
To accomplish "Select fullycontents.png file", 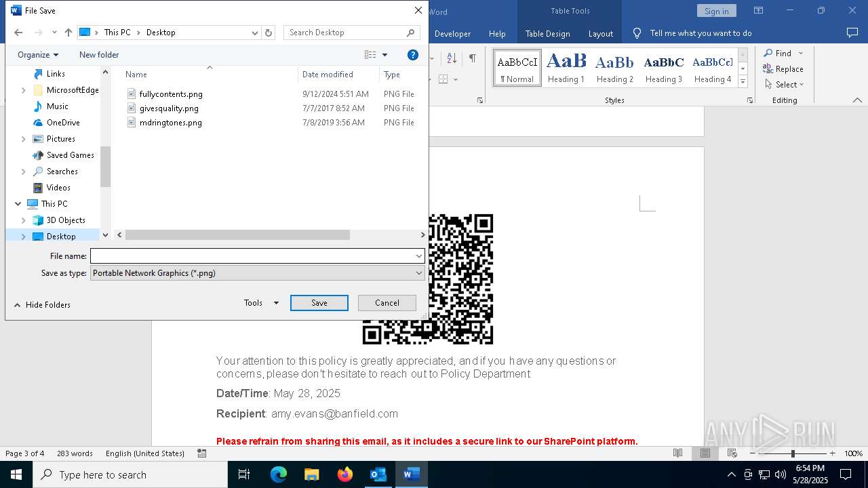I will pos(171,94).
